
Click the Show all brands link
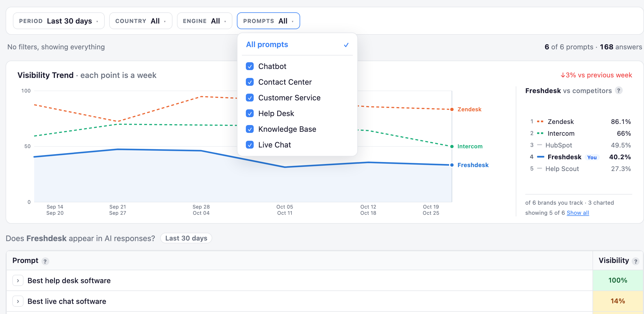578,213
